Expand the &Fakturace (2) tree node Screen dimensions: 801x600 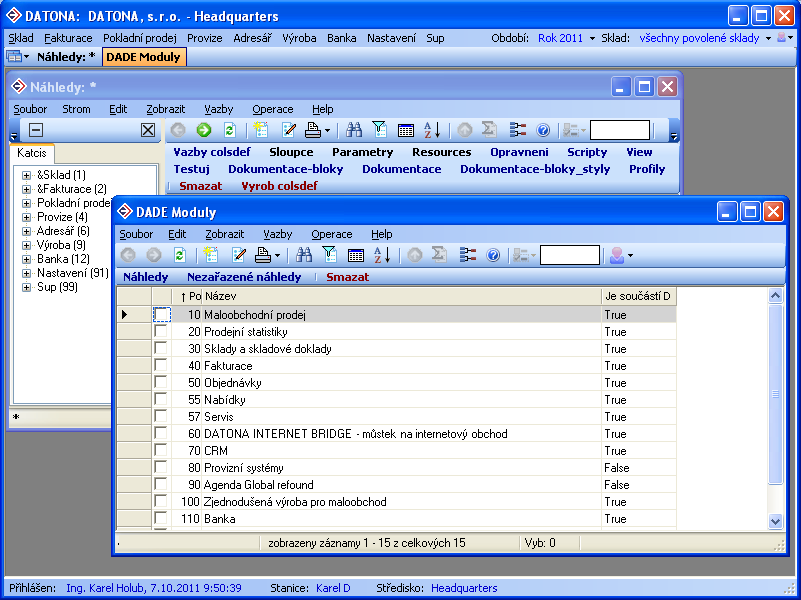coord(27,189)
